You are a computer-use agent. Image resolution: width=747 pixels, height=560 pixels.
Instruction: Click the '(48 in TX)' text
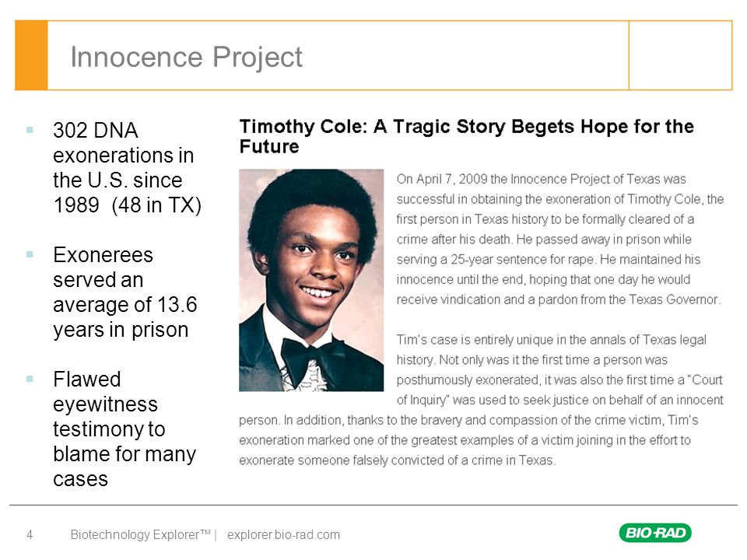click(156, 205)
